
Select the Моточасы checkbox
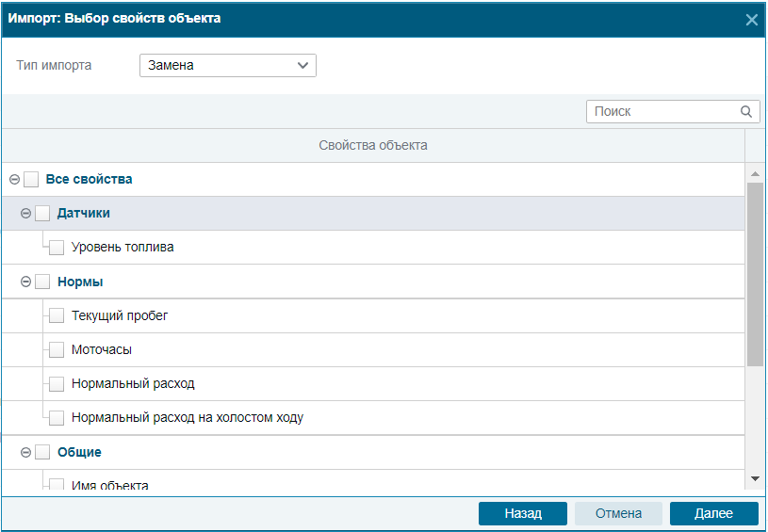click(x=57, y=350)
